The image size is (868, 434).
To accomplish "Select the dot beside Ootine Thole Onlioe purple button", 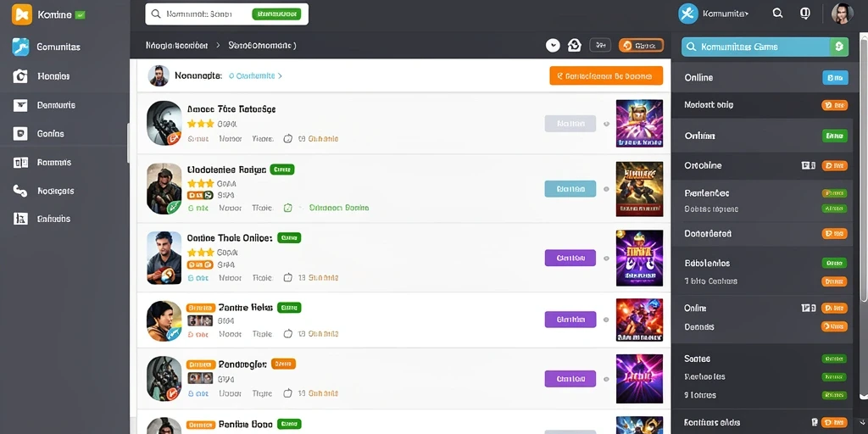I will (x=606, y=258).
